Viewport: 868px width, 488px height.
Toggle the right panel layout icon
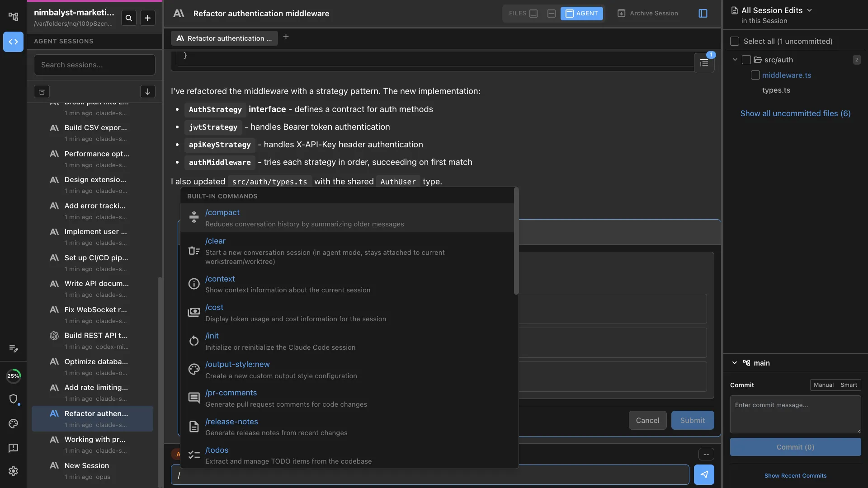click(x=703, y=14)
